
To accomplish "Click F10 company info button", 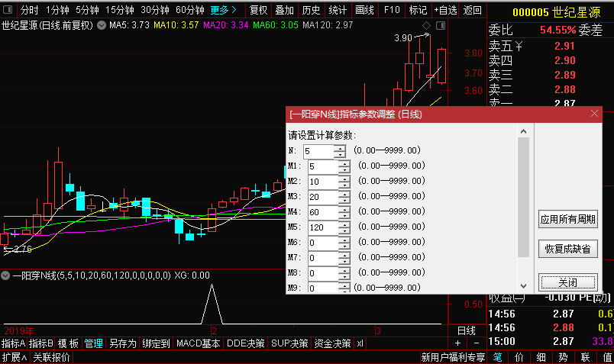I will (x=392, y=10).
